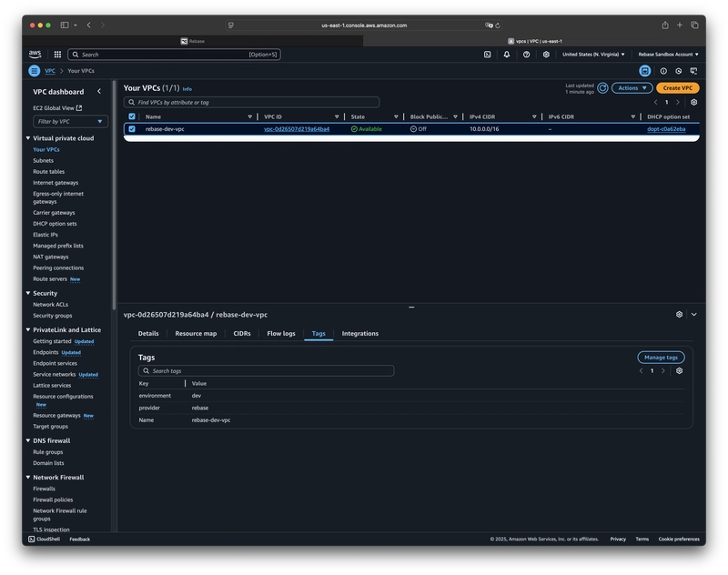Open a new browser tab
728x575 pixels.
[680, 25]
